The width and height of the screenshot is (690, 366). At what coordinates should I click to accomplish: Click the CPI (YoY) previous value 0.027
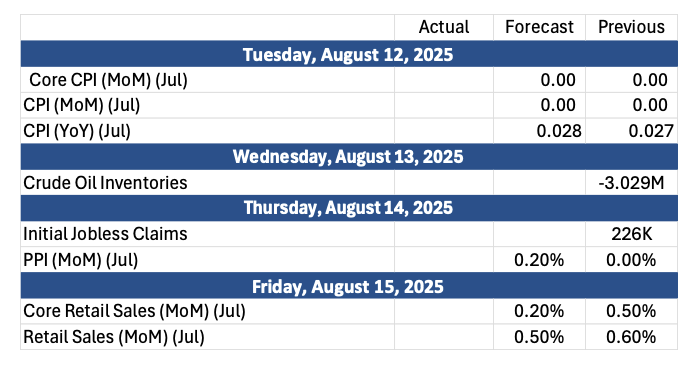click(x=631, y=131)
